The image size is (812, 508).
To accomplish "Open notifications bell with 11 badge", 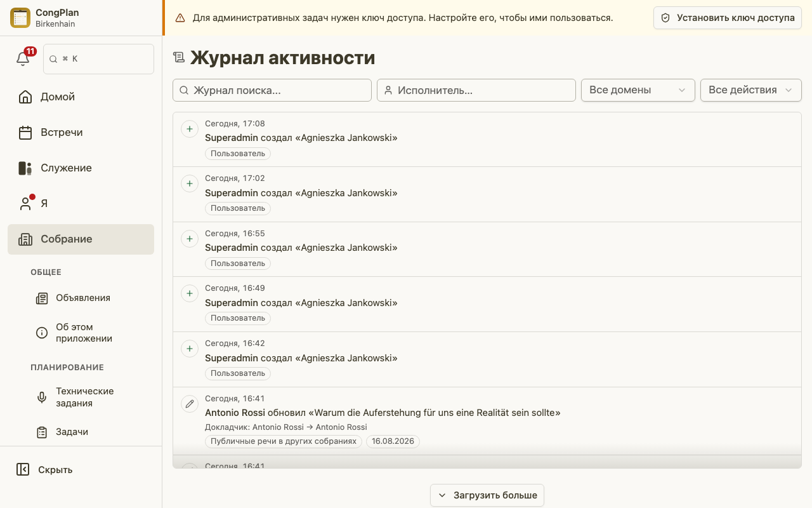I will point(23,58).
